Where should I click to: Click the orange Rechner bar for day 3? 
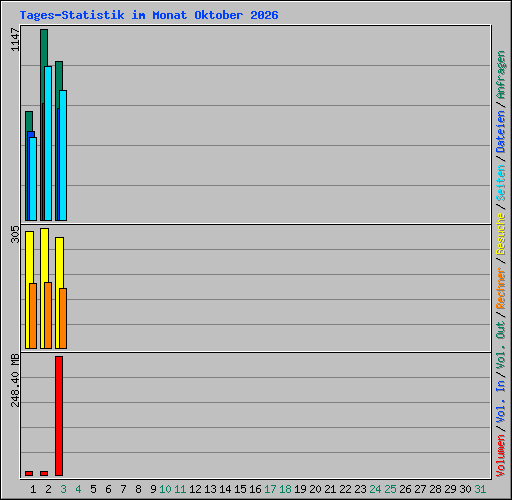point(63,318)
